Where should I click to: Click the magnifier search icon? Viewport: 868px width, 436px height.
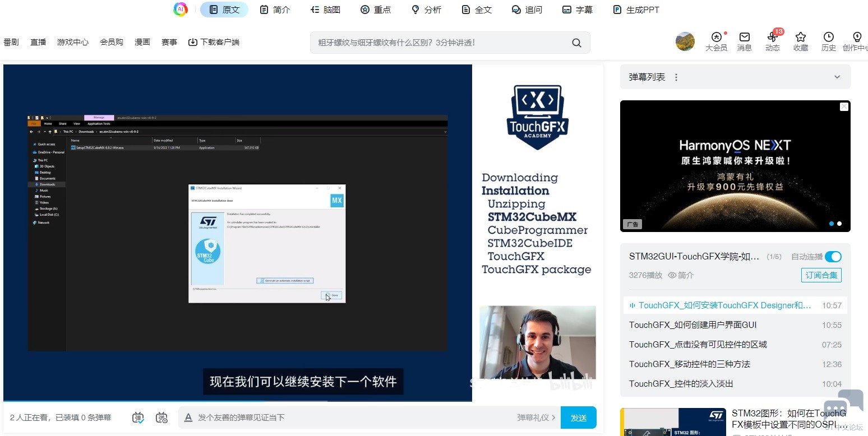click(x=576, y=43)
